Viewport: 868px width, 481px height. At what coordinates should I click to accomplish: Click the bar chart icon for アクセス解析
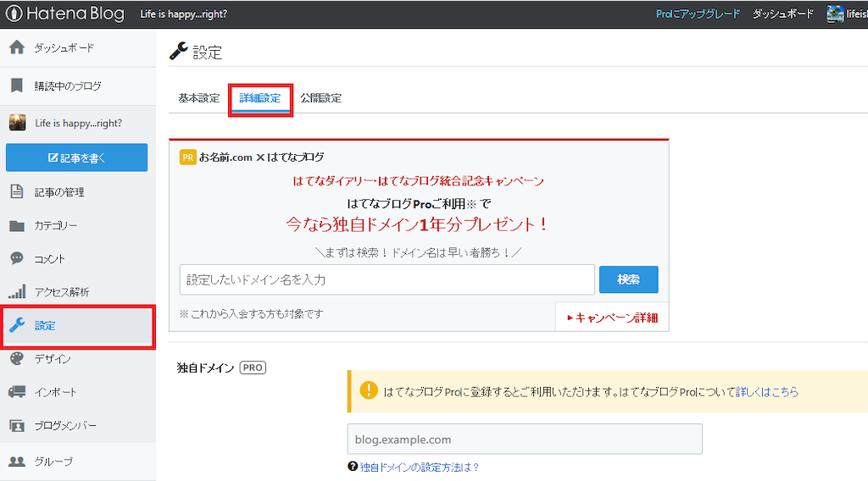pyautogui.click(x=17, y=292)
